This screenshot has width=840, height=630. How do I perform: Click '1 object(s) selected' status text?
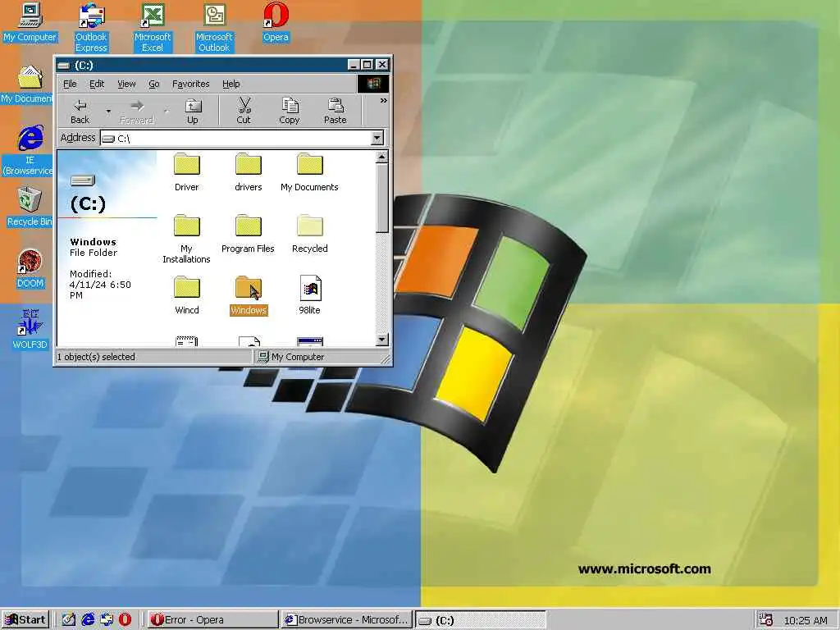pyautogui.click(x=96, y=357)
